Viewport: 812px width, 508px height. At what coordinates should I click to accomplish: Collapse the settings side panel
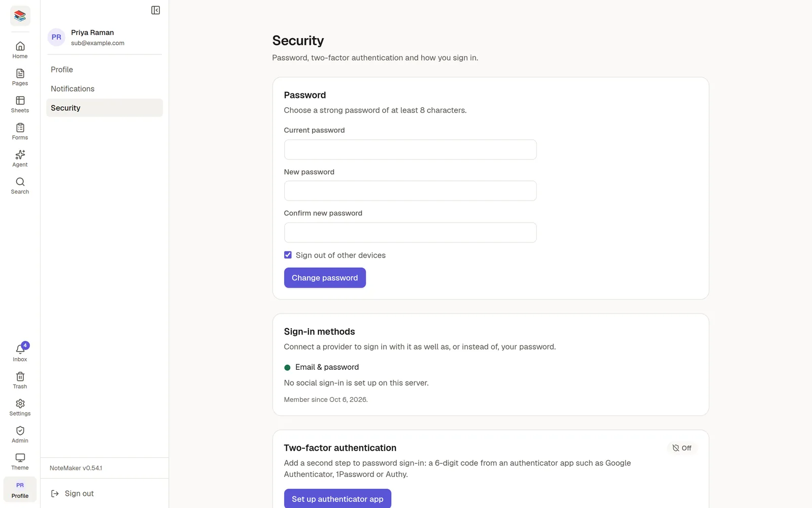(x=156, y=10)
